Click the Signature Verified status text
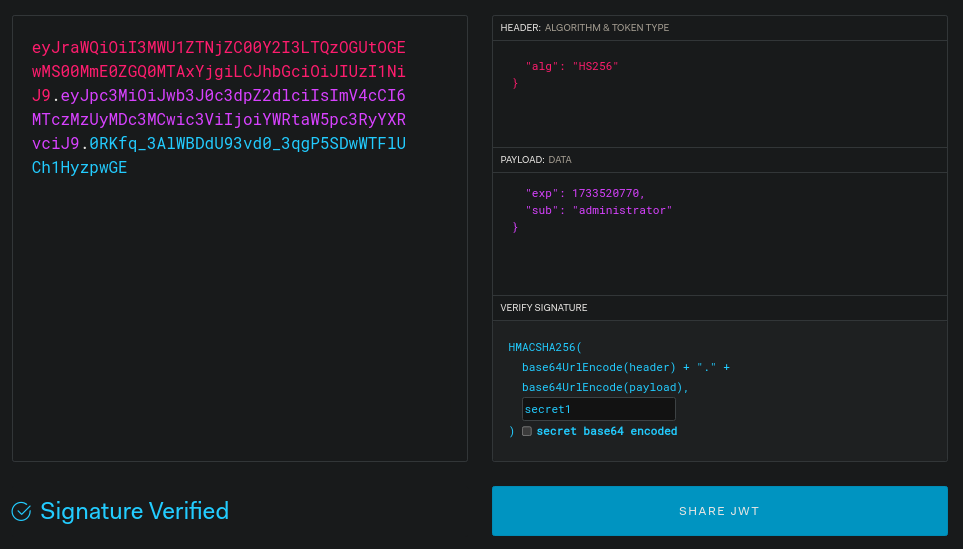 pyautogui.click(x=134, y=512)
